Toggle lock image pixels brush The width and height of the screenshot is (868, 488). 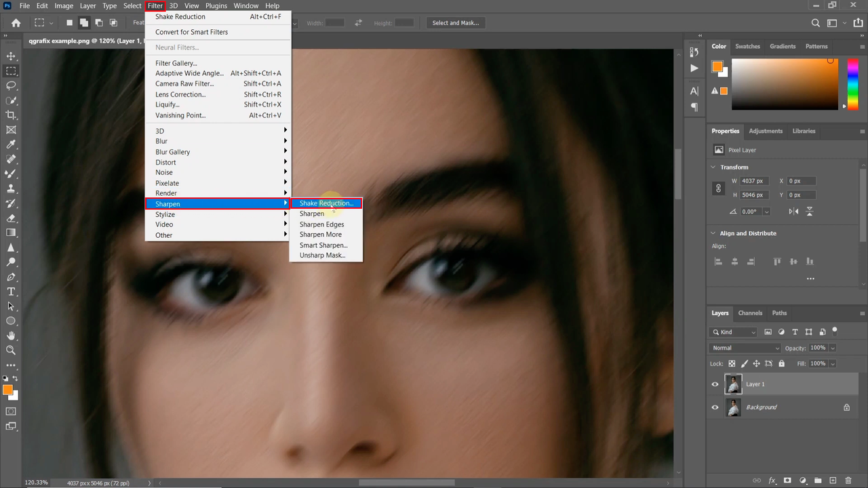tap(744, 364)
